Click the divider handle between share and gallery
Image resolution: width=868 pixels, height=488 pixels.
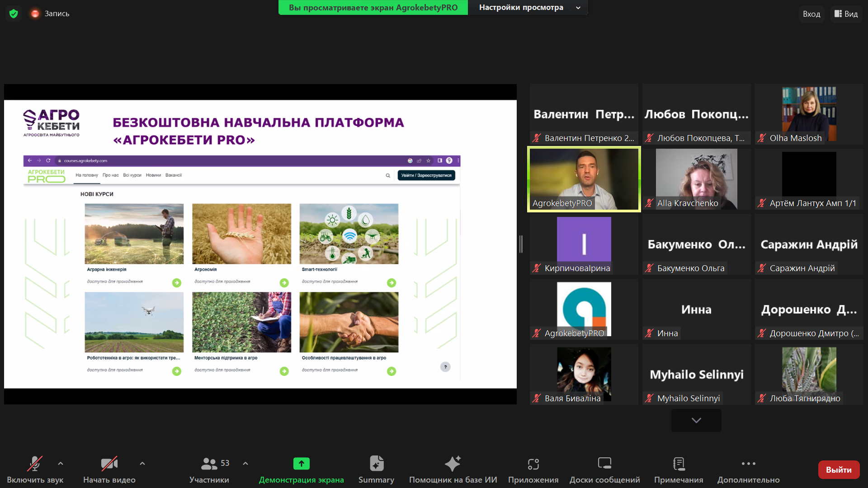[521, 244]
